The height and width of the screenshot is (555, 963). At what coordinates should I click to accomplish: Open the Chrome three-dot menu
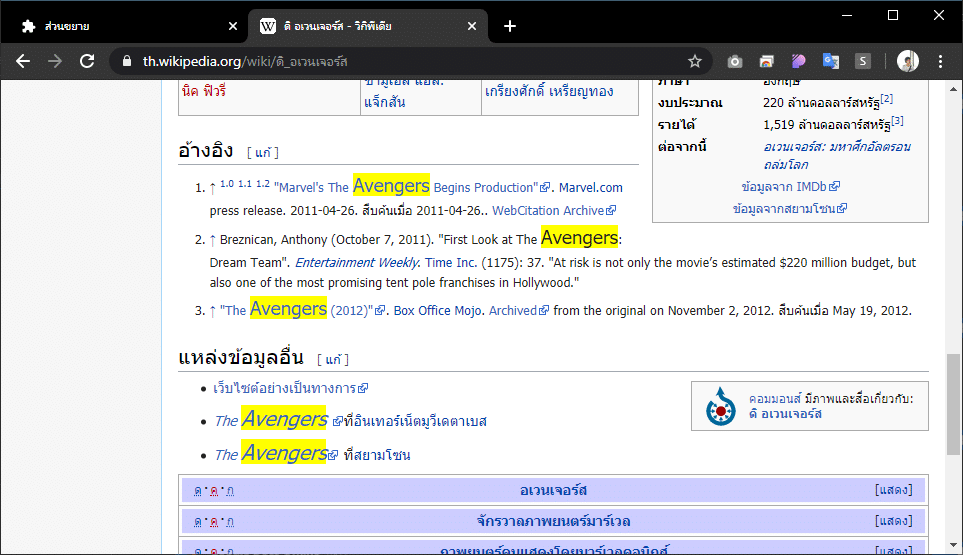point(940,61)
